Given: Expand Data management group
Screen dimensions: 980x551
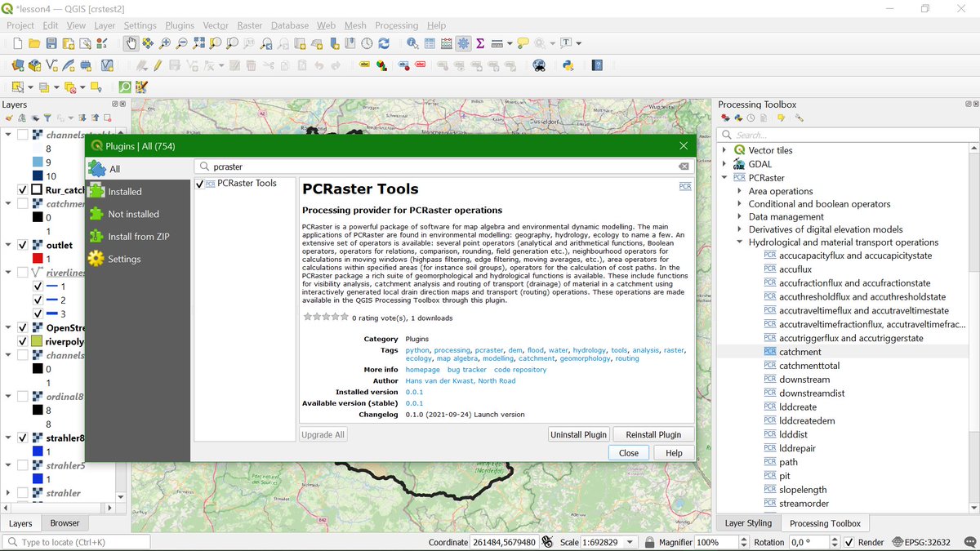Looking at the screenshot, I should point(740,216).
